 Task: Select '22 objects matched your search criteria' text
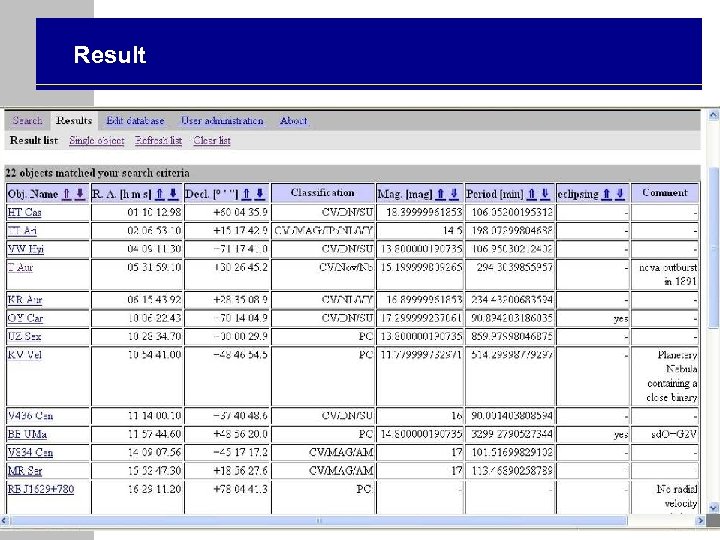pyautogui.click(x=97, y=173)
